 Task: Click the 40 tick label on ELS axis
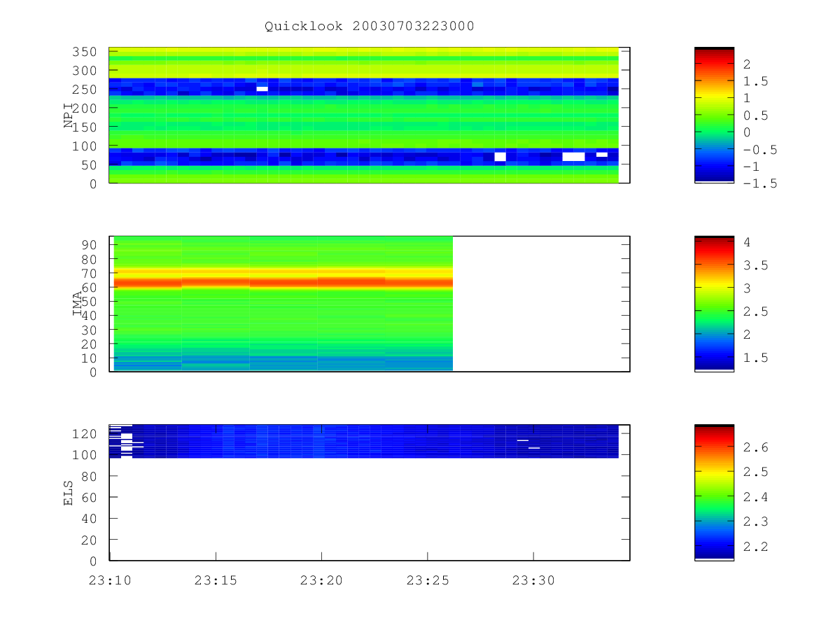tap(91, 519)
